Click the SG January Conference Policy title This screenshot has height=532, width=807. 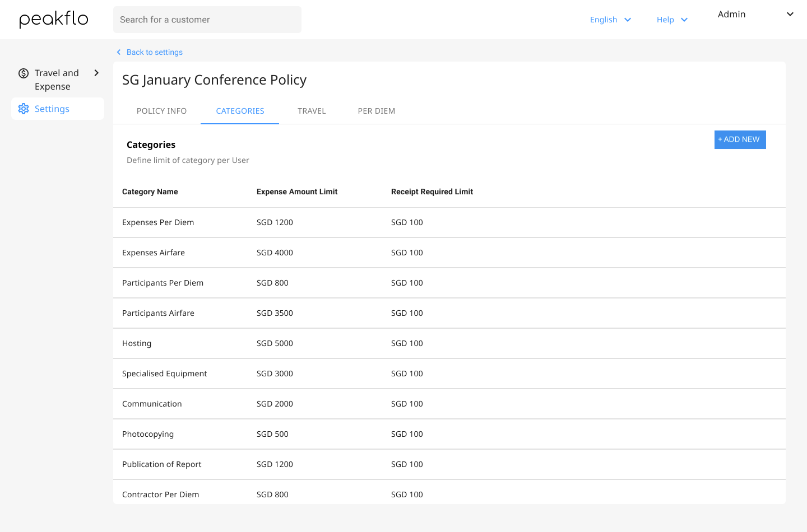point(214,80)
